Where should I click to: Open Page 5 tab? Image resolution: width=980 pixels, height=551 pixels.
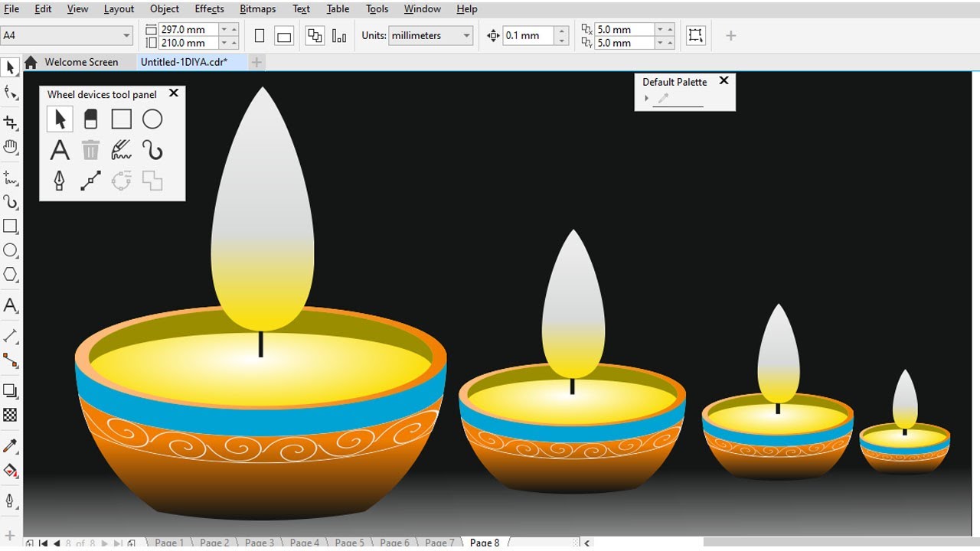[349, 543]
